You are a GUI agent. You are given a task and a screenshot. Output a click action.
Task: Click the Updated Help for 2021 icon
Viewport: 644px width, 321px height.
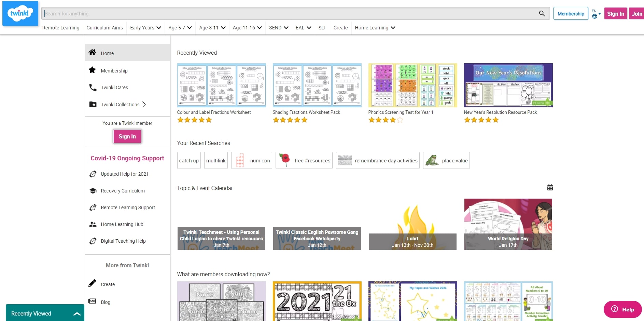click(x=93, y=174)
